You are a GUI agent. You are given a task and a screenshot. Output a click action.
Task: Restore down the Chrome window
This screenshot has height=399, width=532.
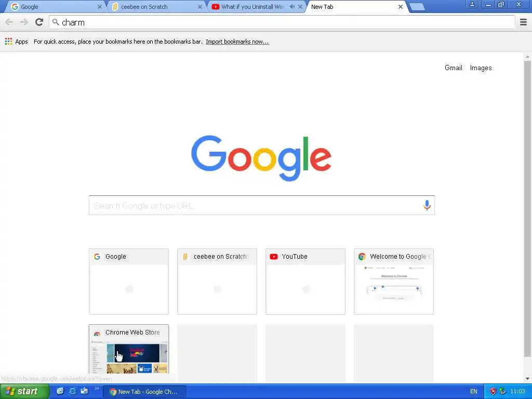501,4
